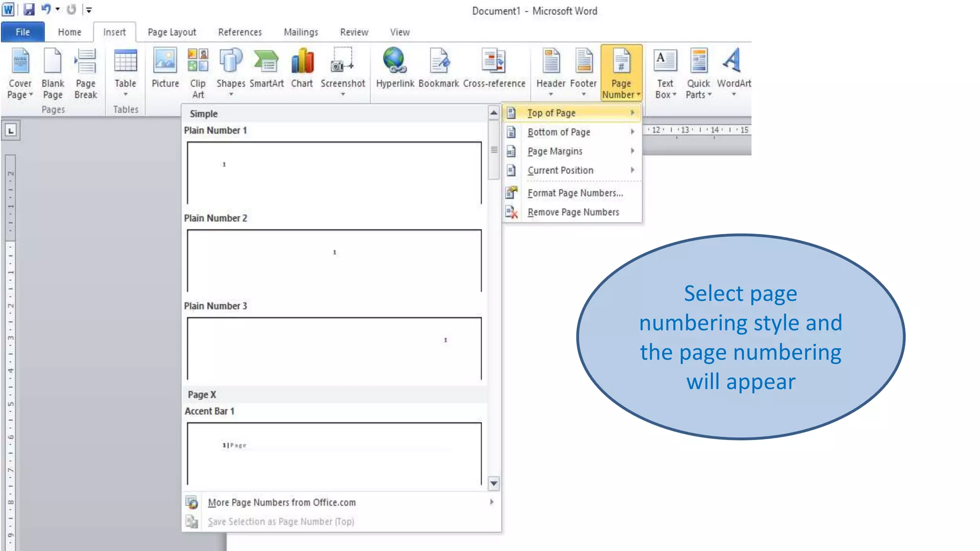Click the Redo icon
The image size is (980, 551).
71,10
